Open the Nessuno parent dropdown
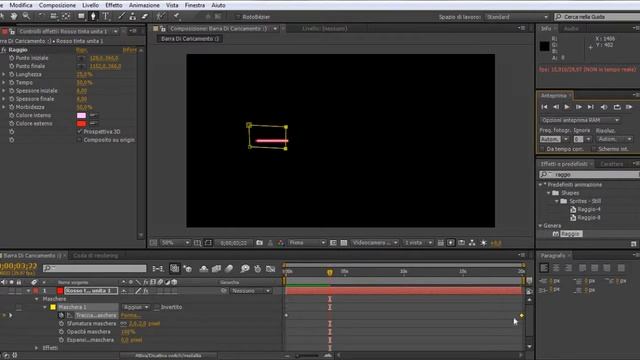Screen dimensions: 640x360 (x=250, y=291)
